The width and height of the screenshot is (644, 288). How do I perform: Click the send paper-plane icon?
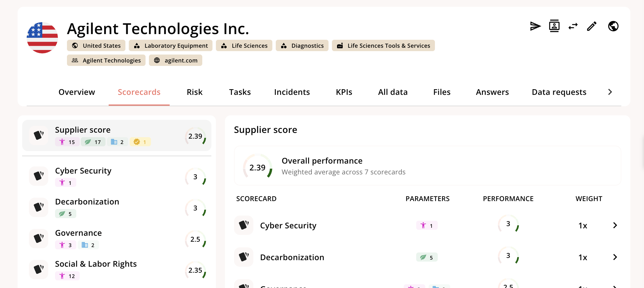pyautogui.click(x=535, y=26)
